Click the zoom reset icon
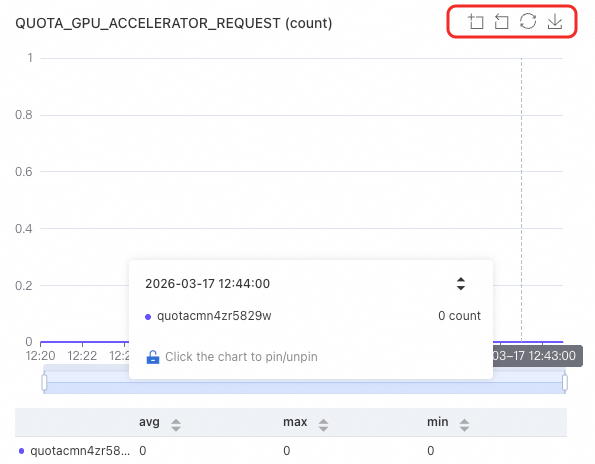Image resolution: width=595 pixels, height=464 pixels. (x=502, y=22)
